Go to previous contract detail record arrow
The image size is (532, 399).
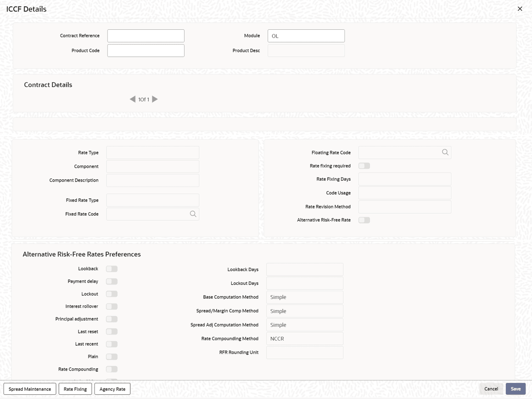point(133,99)
